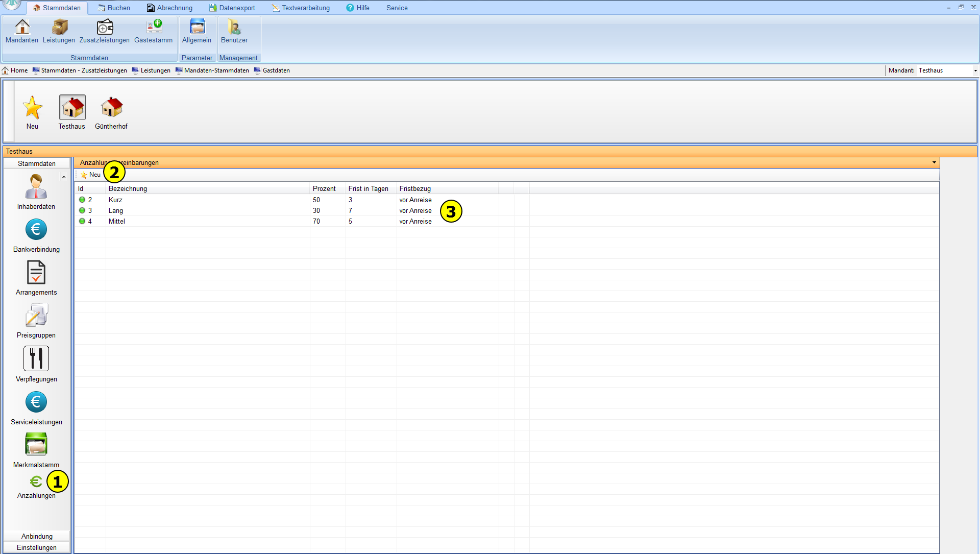Open the Gästestamm ribbon icon
Viewport: 980px width, 554px height.
coord(154,31)
